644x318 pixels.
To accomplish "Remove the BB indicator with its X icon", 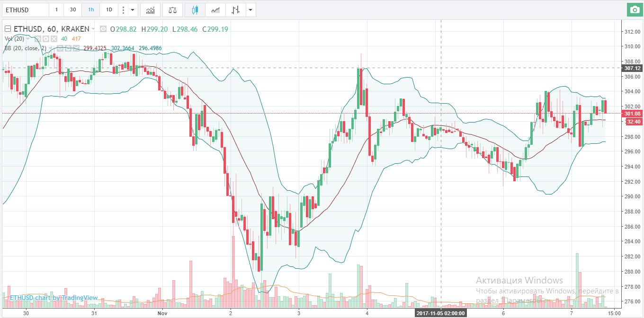I will (76, 48).
